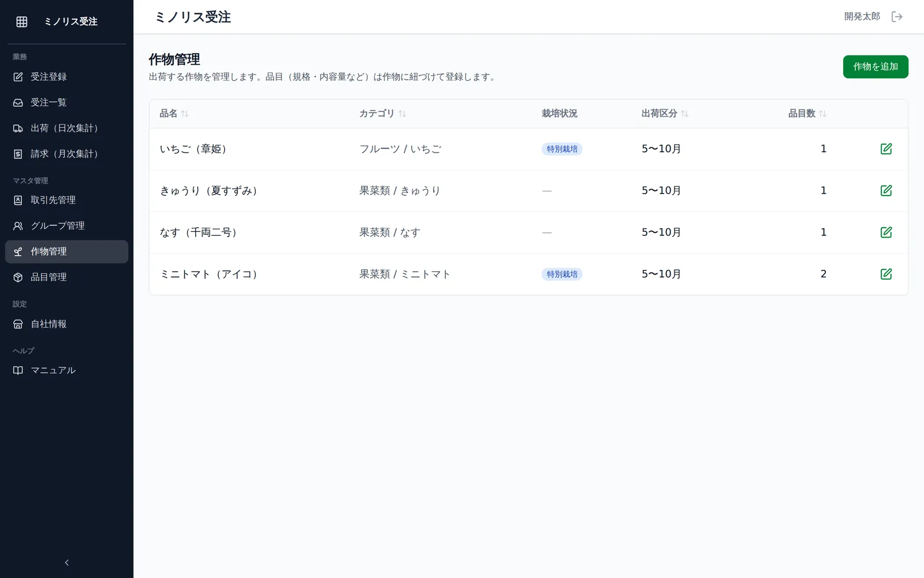This screenshot has width=924, height=578.
Task: Click the いちご（章姫） product name
Action: pyautogui.click(x=195, y=149)
